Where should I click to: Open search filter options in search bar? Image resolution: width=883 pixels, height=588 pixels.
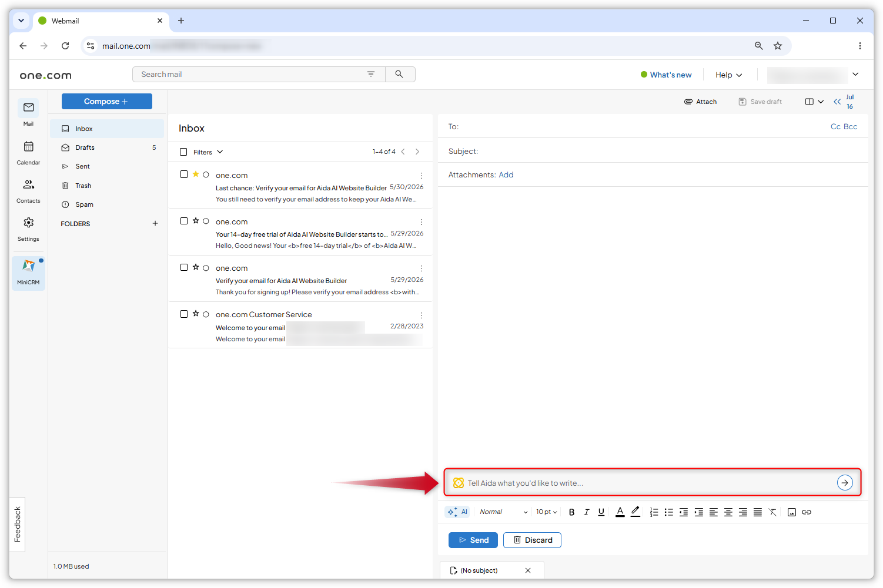point(371,74)
